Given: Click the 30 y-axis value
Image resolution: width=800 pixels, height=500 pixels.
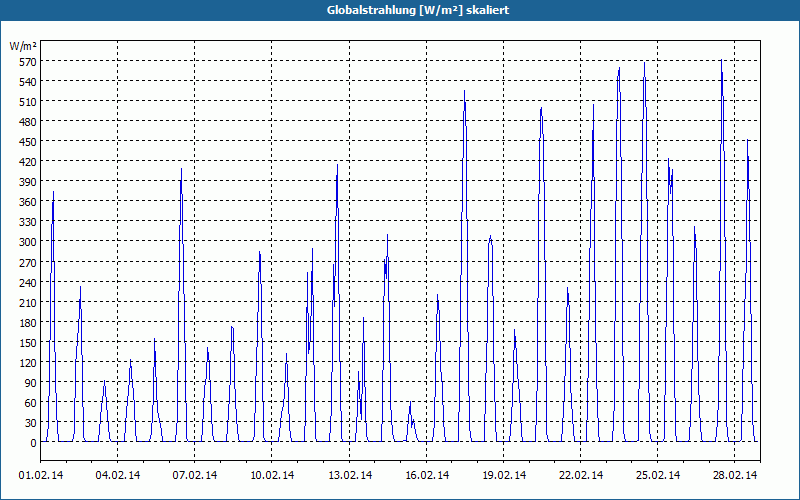Looking at the screenshot, I should 30,423.
